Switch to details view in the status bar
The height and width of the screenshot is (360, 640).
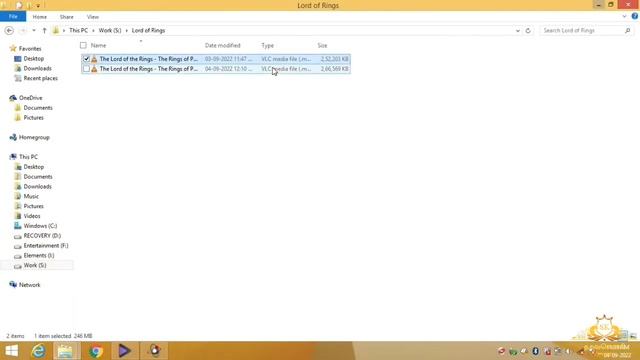click(x=624, y=336)
